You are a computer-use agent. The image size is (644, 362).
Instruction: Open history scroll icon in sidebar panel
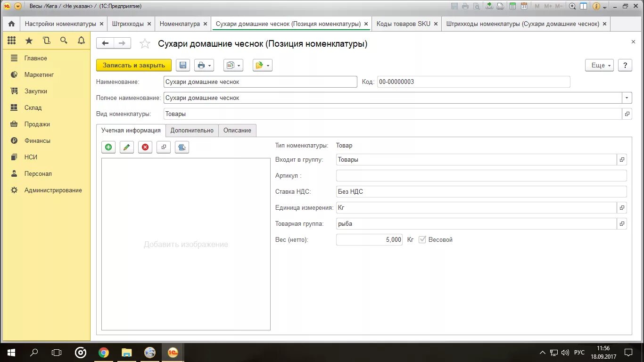point(46,41)
